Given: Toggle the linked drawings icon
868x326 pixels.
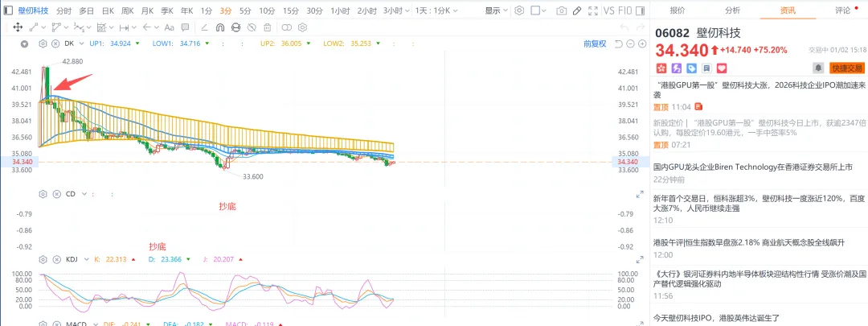Looking at the screenshot, I should [287, 27].
